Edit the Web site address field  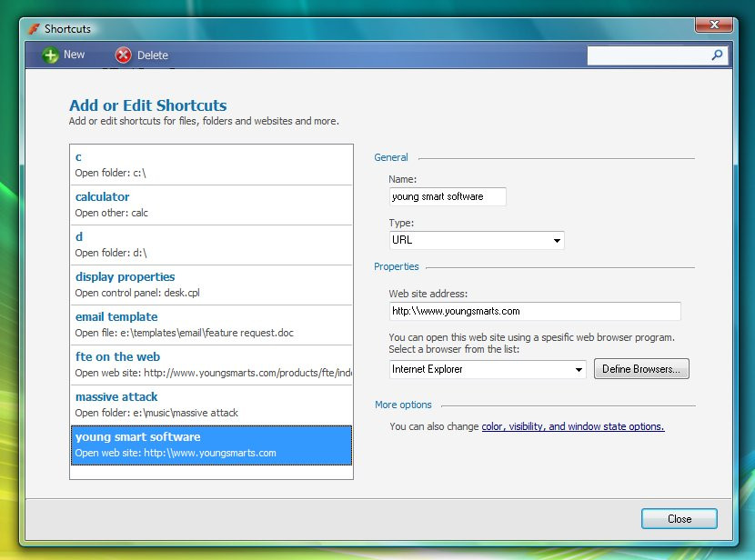coord(535,311)
